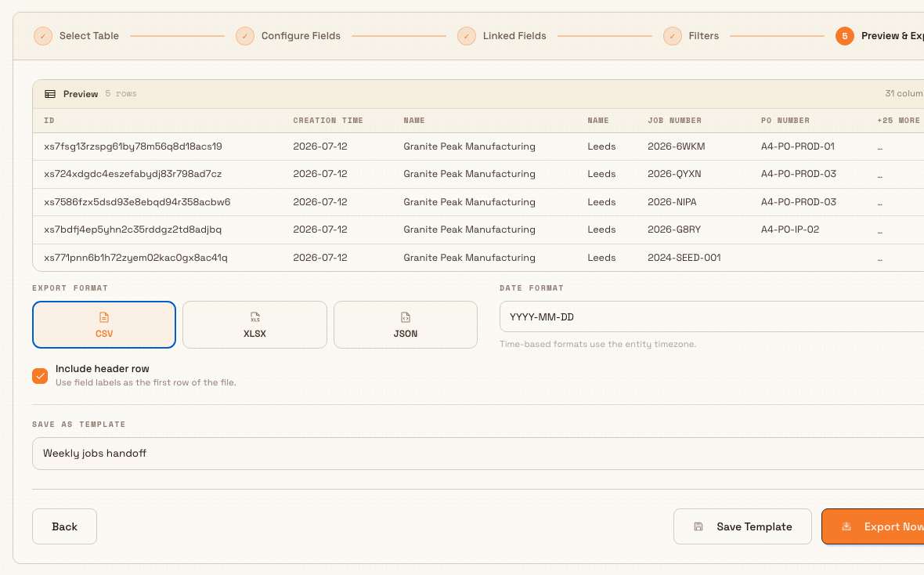This screenshot has height=575, width=924.
Task: Click the JSON file icon
Action: pos(406,317)
